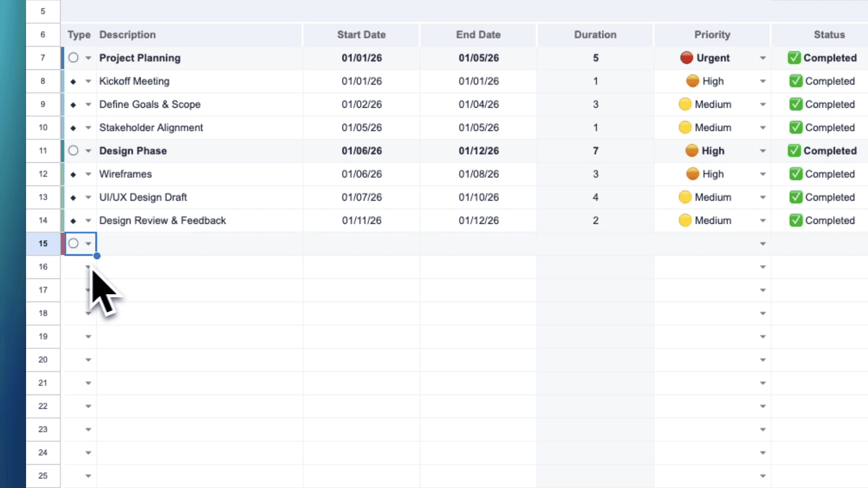Expand the Priority dropdown on the Project Planning row
This screenshot has width=868, height=488.
click(763, 58)
